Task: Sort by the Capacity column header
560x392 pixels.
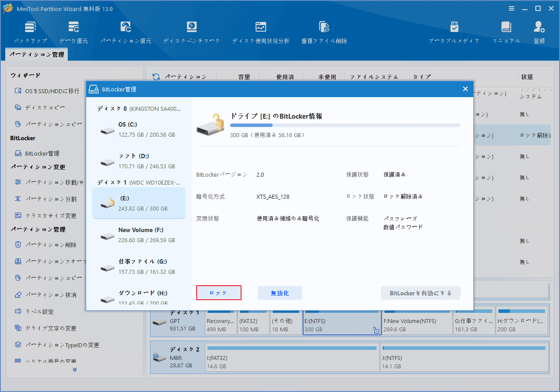Action: [244, 77]
